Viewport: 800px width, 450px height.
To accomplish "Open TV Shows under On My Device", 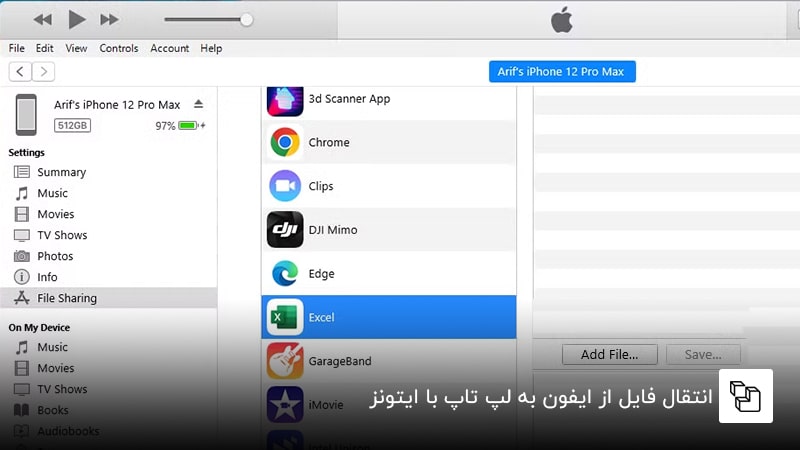I will [x=62, y=389].
